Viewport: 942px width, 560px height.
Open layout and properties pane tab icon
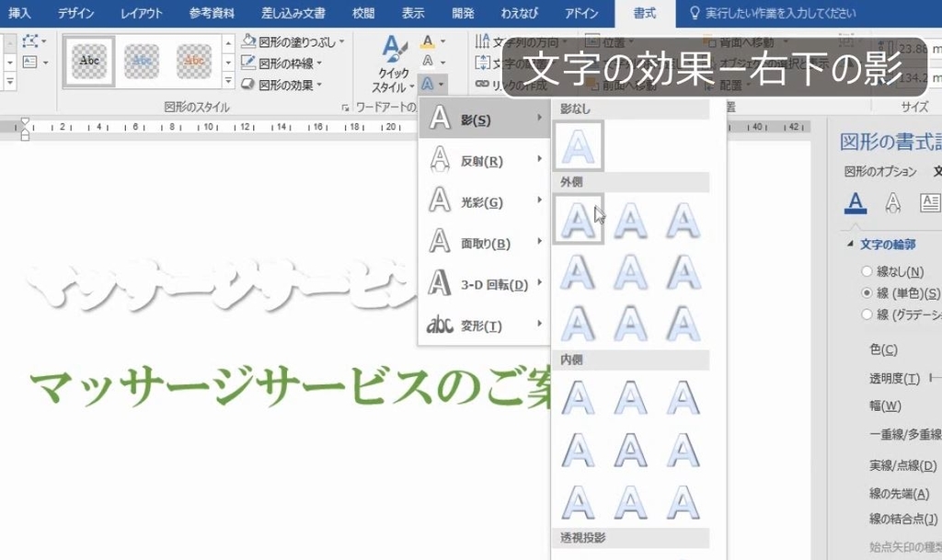pyautogui.click(x=929, y=202)
